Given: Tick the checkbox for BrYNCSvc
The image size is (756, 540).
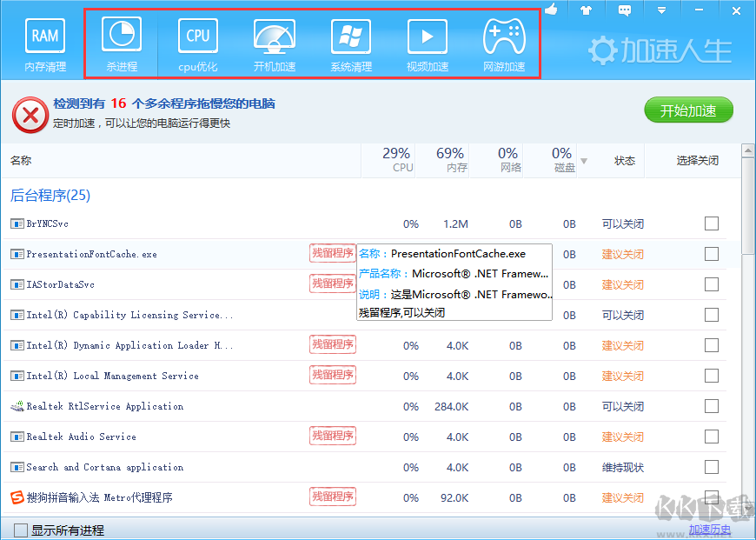Looking at the screenshot, I should click(x=712, y=223).
